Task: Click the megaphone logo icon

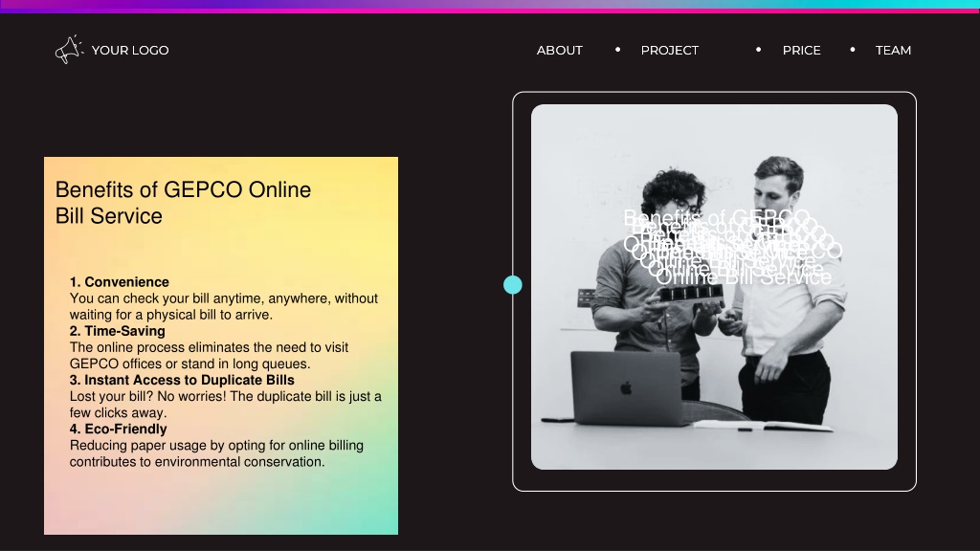Action: [69, 50]
